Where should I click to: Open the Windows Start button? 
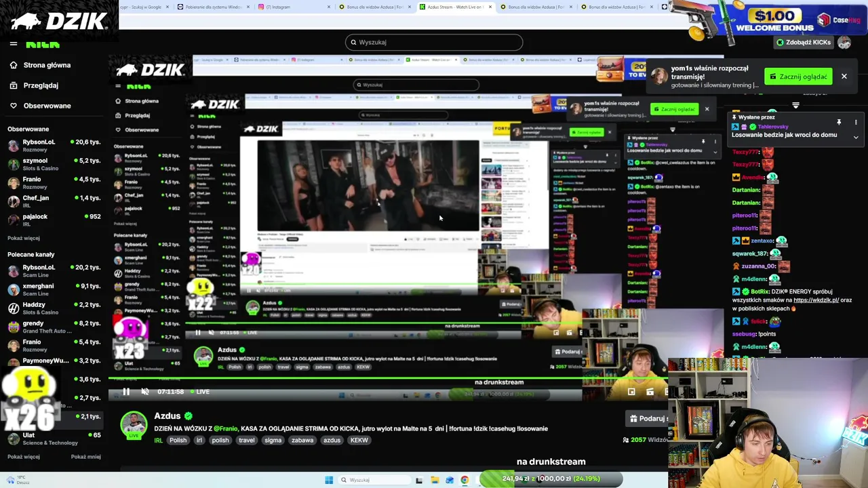click(329, 480)
